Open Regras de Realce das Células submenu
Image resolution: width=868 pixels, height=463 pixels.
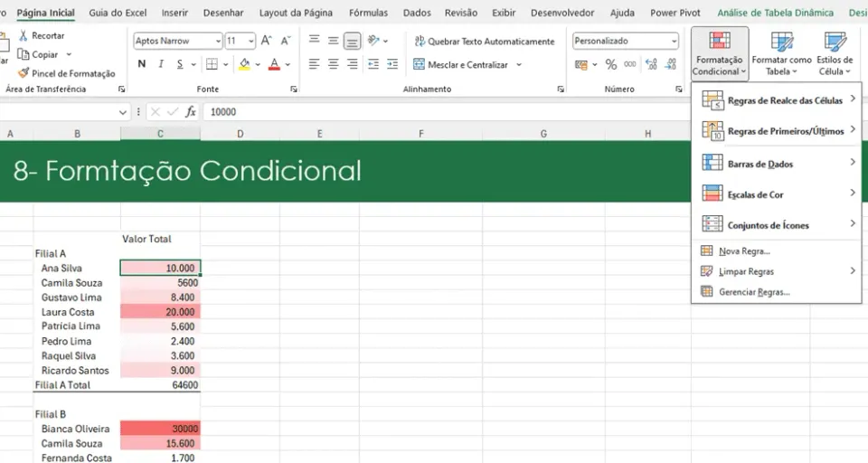click(777, 100)
